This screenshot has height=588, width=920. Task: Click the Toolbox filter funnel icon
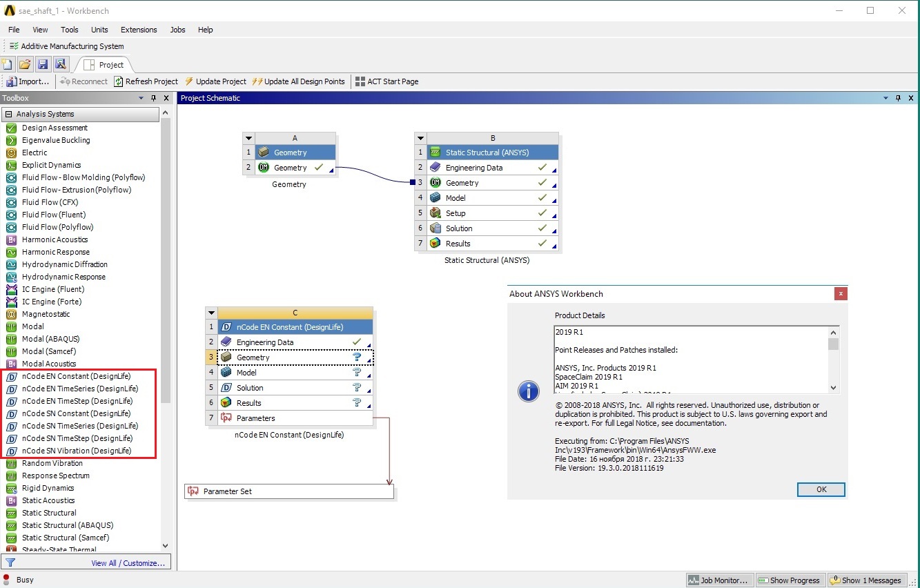(x=10, y=562)
